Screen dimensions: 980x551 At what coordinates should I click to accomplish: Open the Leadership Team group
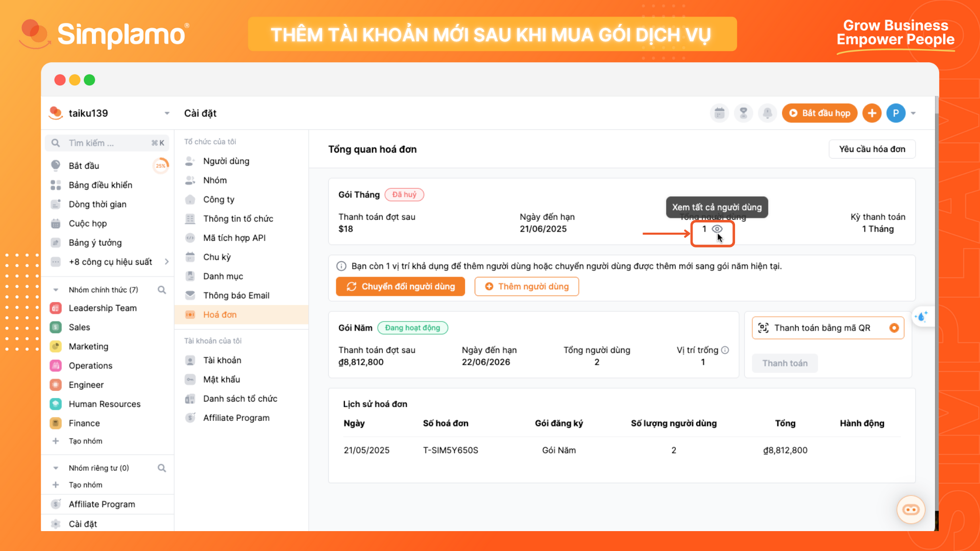tap(103, 308)
